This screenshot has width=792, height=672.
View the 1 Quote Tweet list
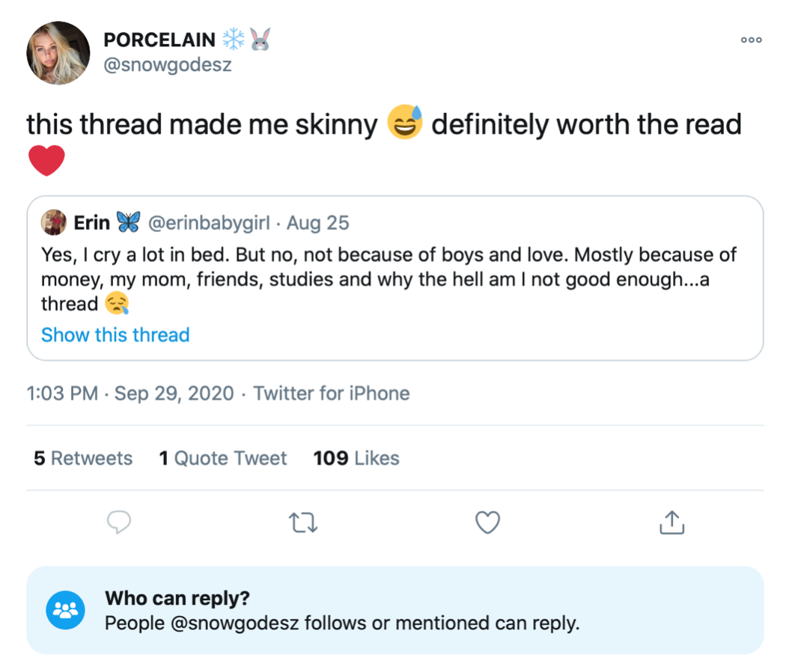223,459
